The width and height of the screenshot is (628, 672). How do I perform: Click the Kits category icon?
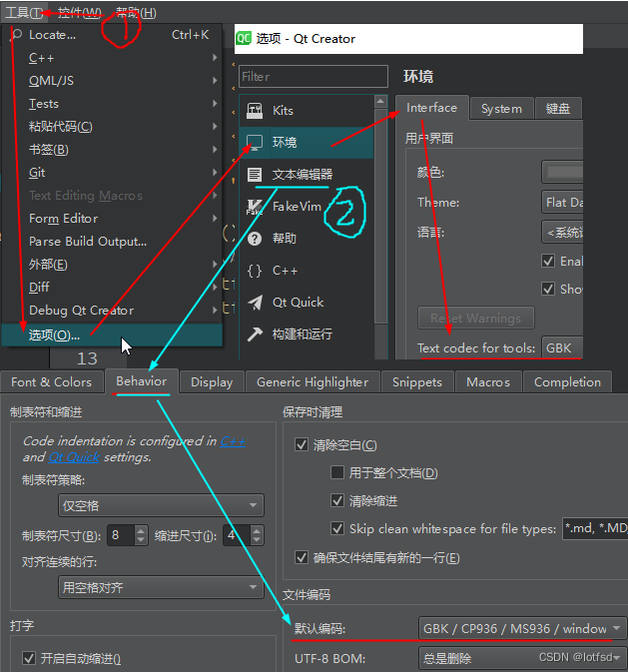255,111
